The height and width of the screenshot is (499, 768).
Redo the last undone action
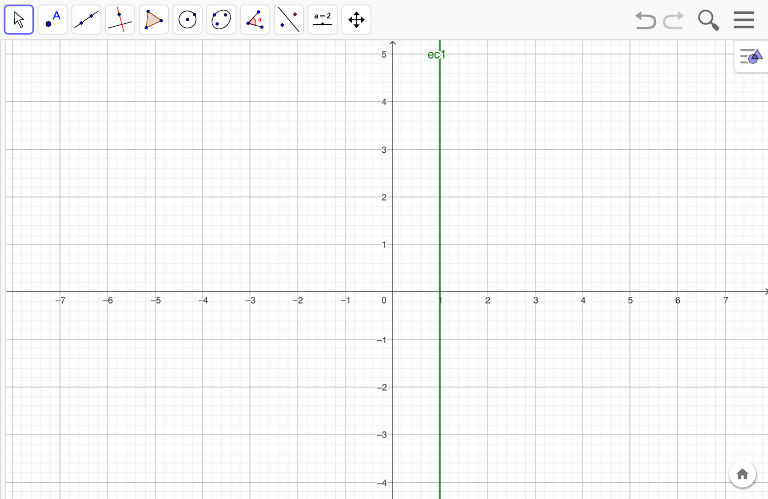click(x=673, y=21)
